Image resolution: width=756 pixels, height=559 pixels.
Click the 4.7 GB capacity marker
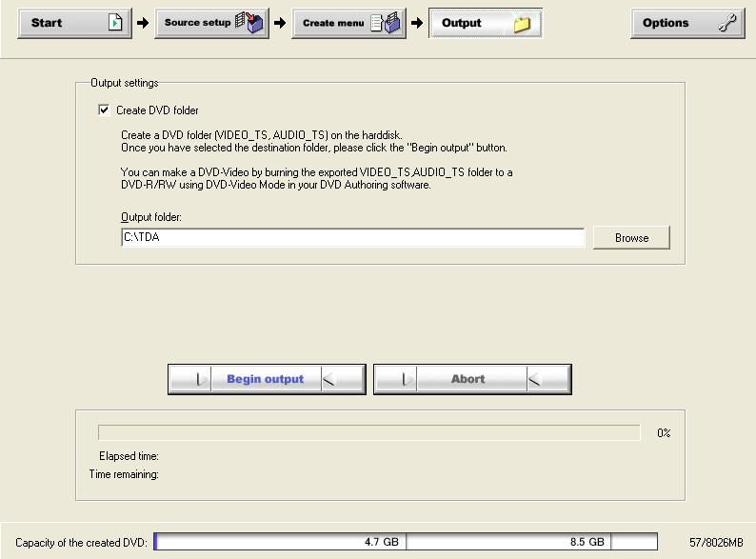coord(382,542)
